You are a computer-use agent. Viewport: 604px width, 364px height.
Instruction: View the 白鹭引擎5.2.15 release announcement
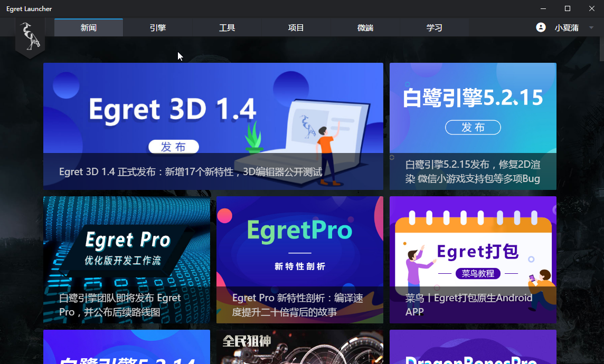click(473, 126)
